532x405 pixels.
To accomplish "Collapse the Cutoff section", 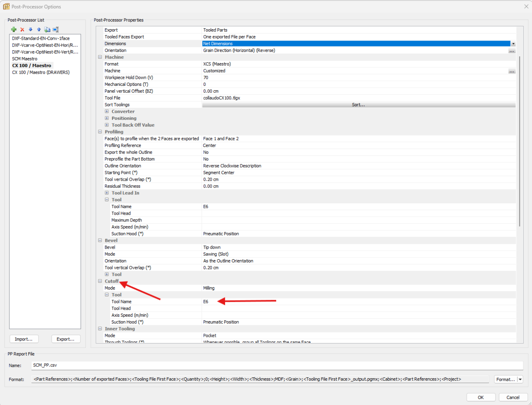I will point(100,281).
